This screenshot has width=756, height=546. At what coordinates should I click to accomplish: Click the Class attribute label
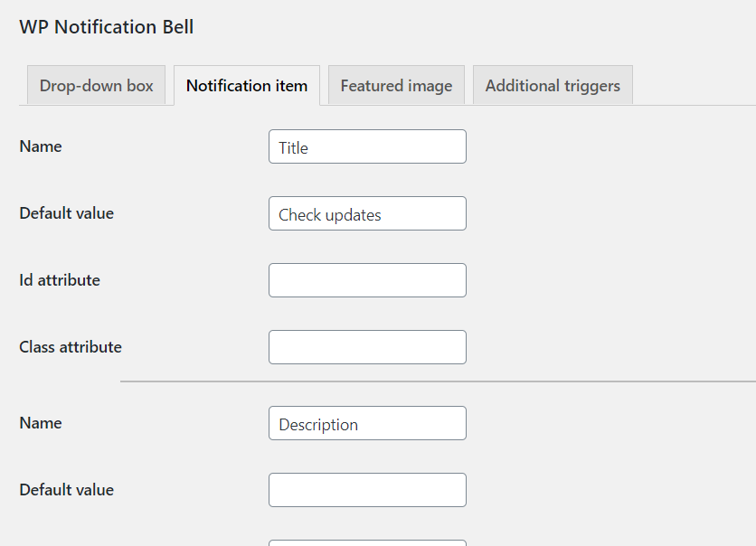(x=71, y=347)
